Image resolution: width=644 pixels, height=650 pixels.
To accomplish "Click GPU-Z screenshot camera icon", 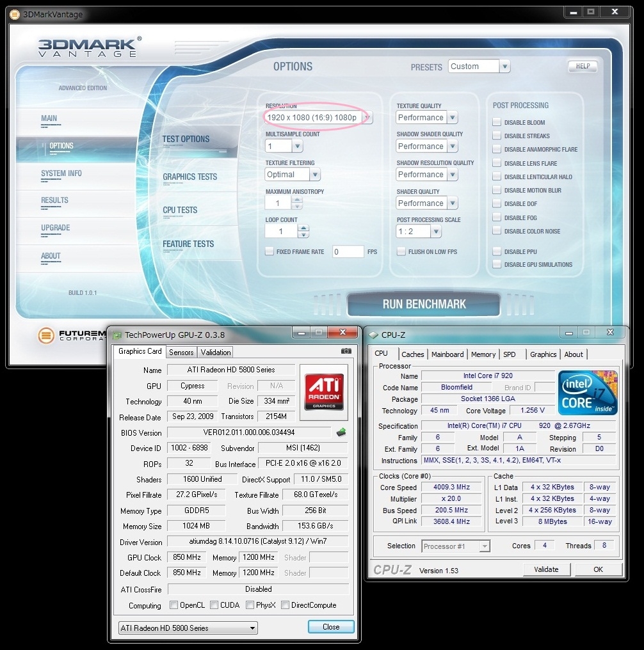I will tap(346, 351).
